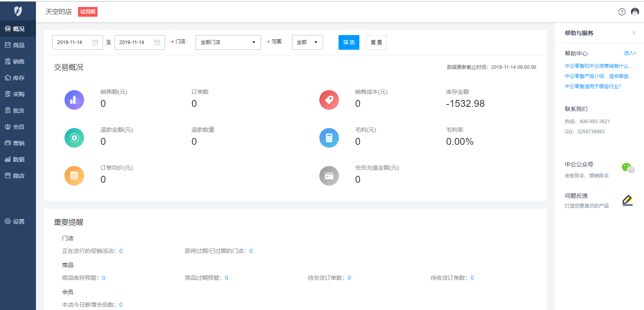
Task: Go to 库存 inventory in the sidebar
Action: click(x=18, y=78)
